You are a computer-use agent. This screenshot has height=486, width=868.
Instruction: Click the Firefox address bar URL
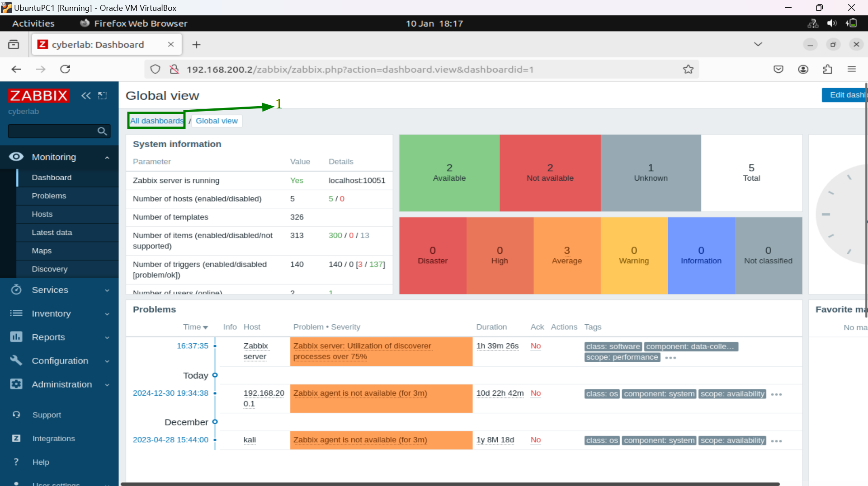click(x=360, y=69)
